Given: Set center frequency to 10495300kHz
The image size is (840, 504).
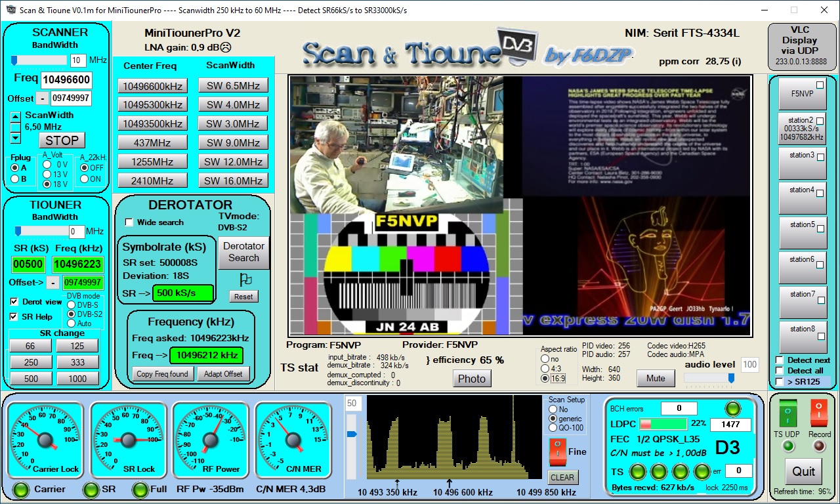Looking at the screenshot, I should 153,105.
